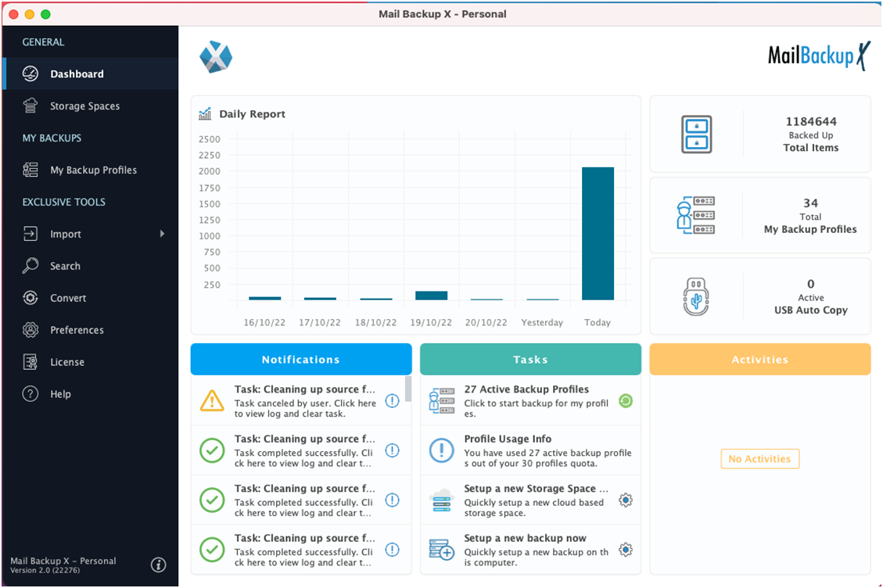Open Preferences in the sidebar
This screenshot has height=588, width=883.
pyautogui.click(x=91, y=329)
